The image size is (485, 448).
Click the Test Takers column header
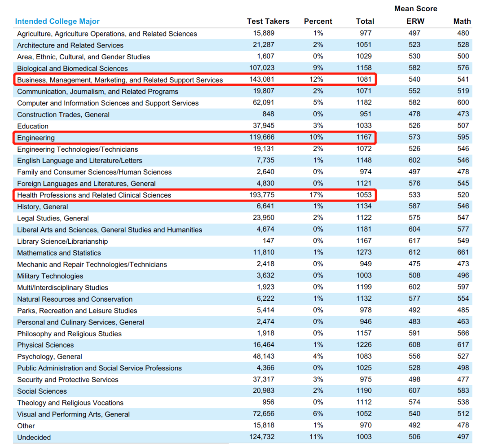[x=268, y=21]
